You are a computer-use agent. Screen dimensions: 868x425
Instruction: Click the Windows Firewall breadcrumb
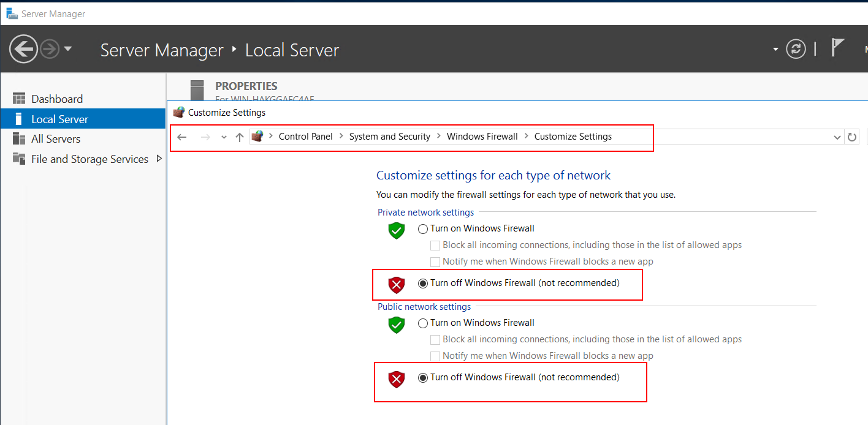coord(482,137)
